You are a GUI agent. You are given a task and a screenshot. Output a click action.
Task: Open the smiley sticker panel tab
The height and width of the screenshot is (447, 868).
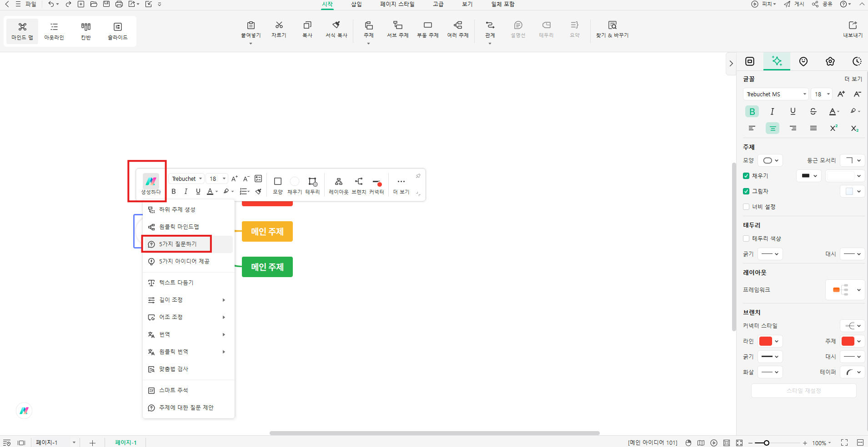[803, 61]
